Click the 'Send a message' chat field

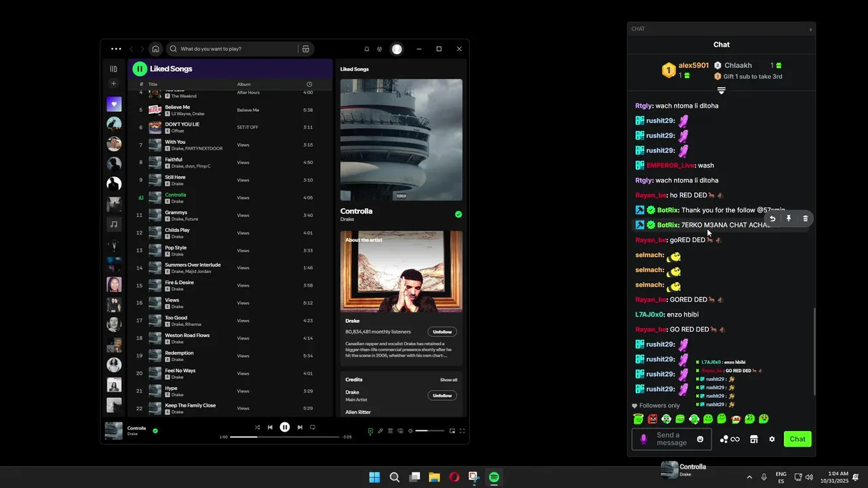point(672,439)
